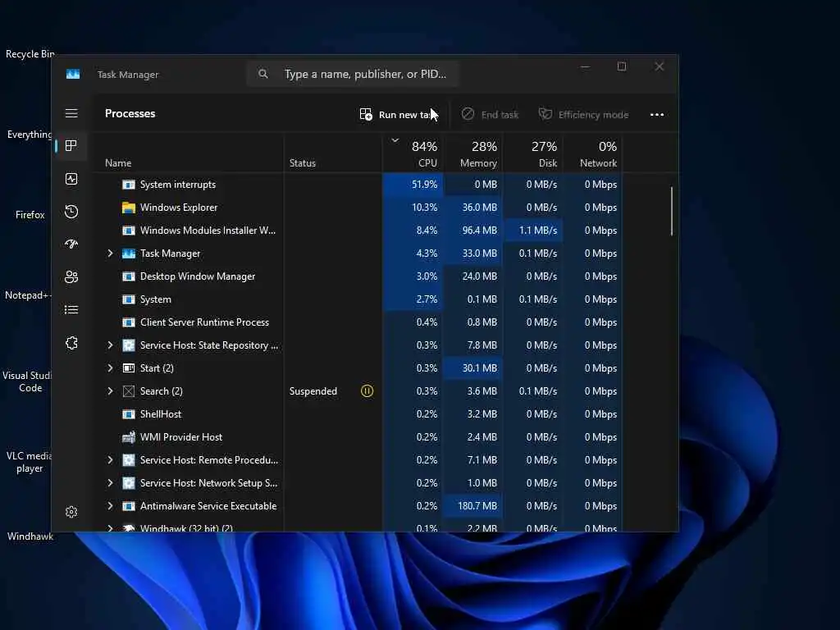
Task: Open the Users page icon in sidebar
Action: click(71, 277)
